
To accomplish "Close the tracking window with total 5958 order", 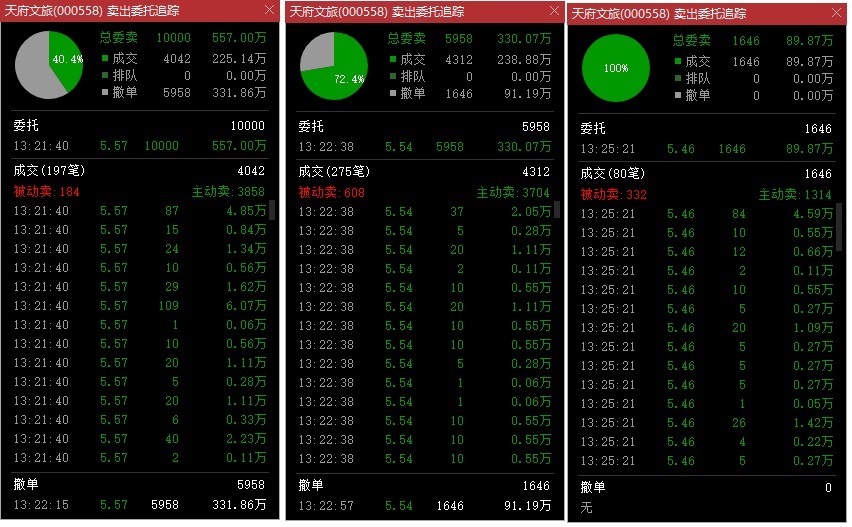I will click(x=554, y=11).
